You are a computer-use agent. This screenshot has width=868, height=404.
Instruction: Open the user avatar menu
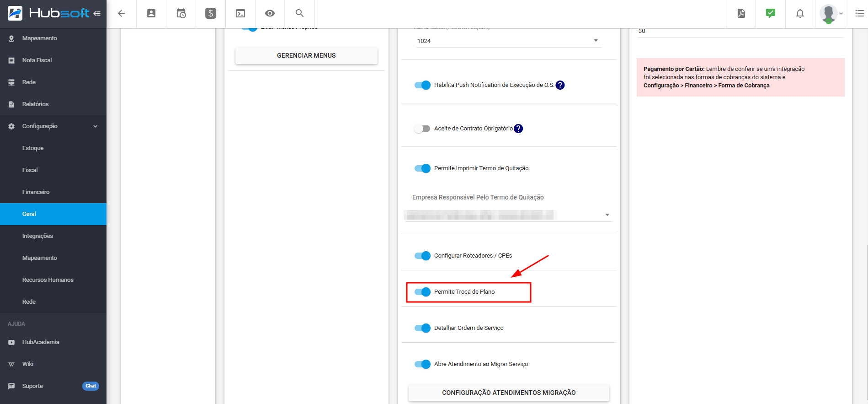pyautogui.click(x=829, y=14)
